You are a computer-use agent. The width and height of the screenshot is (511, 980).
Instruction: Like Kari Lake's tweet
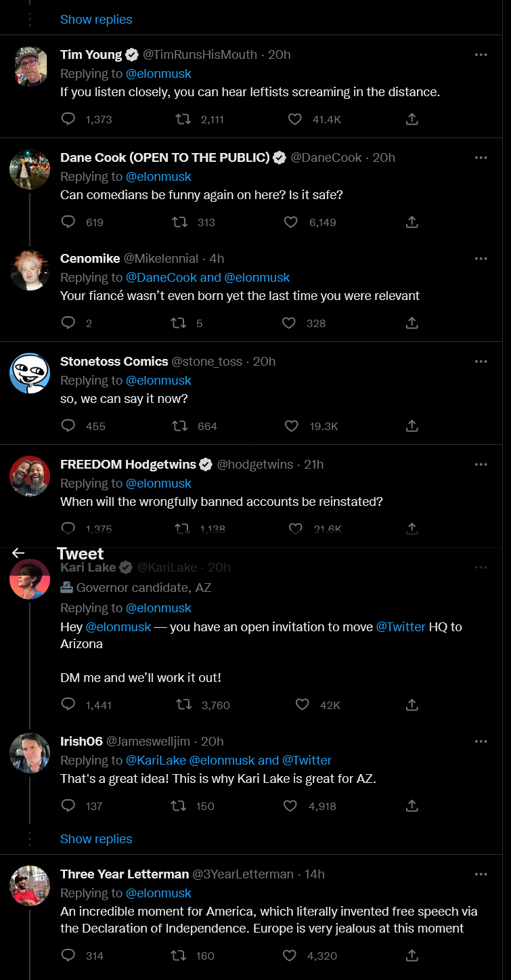click(302, 704)
